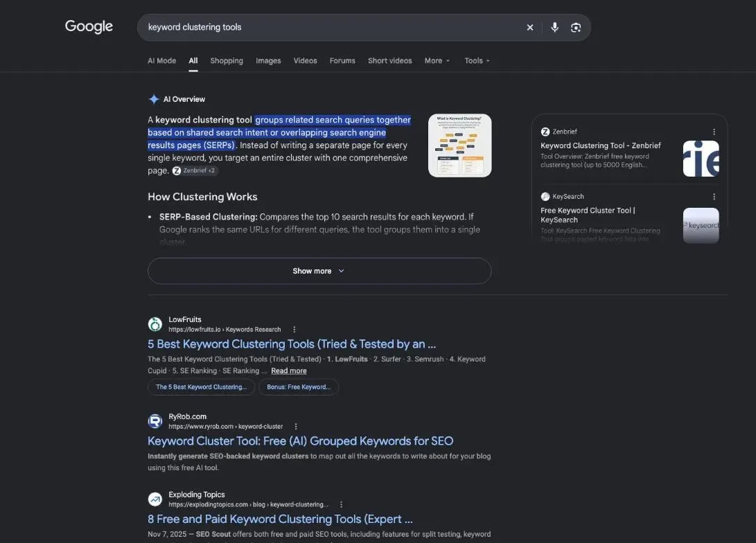756x543 pixels.
Task: Open the Shopping tab
Action: click(x=227, y=61)
